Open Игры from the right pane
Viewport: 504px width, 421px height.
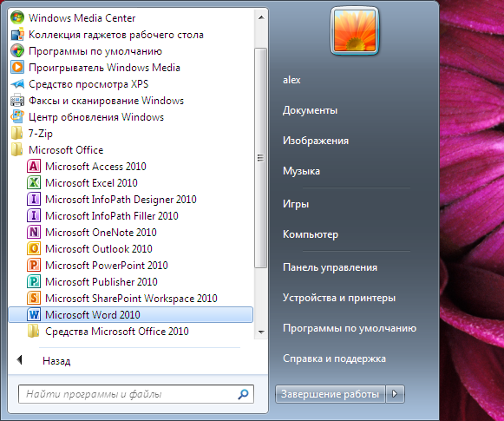(x=296, y=204)
